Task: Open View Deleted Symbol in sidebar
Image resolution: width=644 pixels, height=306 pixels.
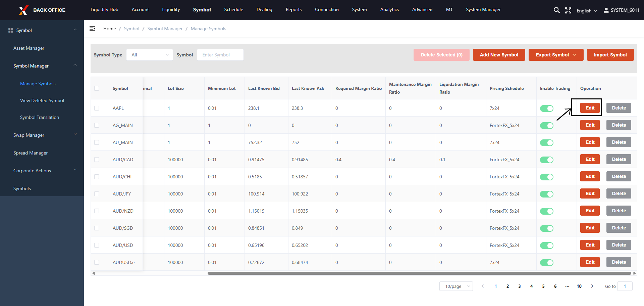Action: point(42,100)
